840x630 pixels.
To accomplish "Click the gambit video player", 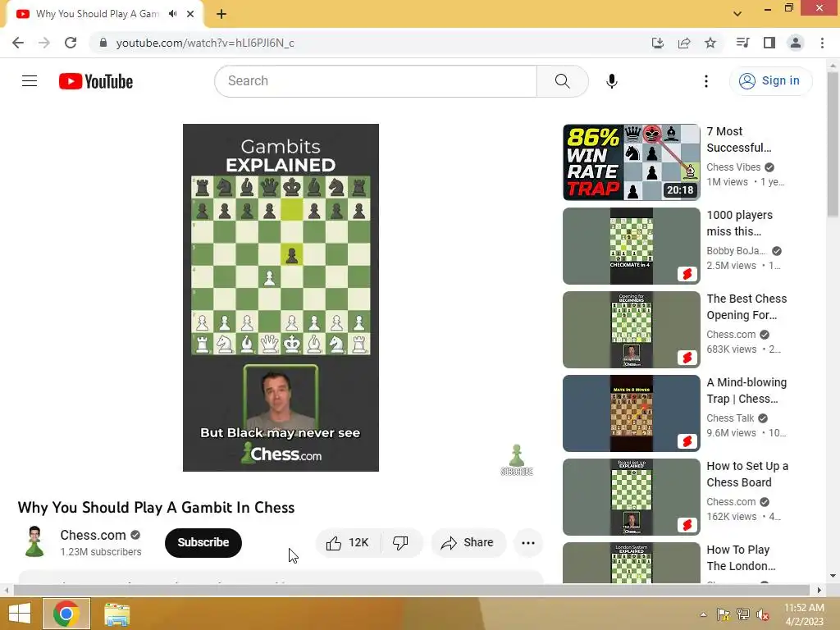I will click(x=281, y=298).
